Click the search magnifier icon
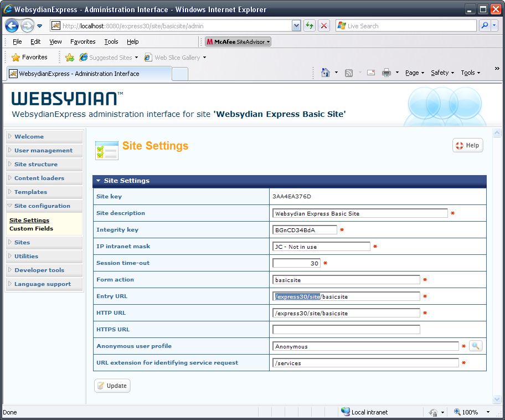This screenshot has width=505, height=420. [485, 26]
